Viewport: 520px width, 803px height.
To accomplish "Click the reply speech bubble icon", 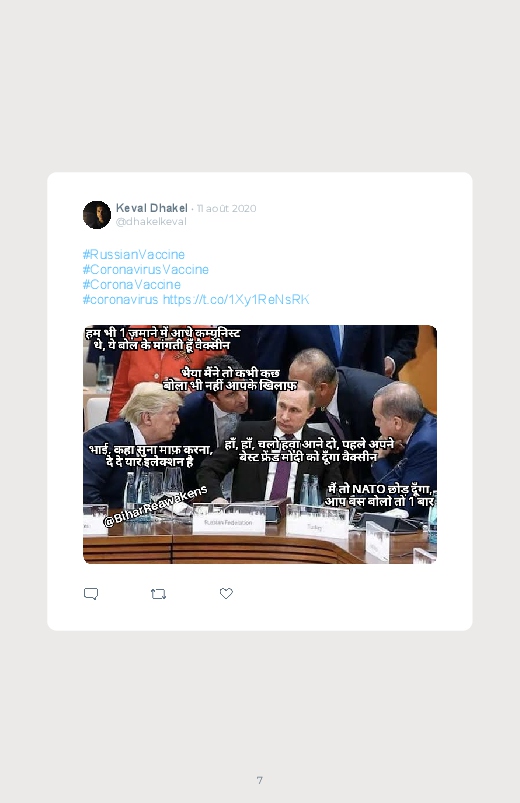I will [x=91, y=594].
